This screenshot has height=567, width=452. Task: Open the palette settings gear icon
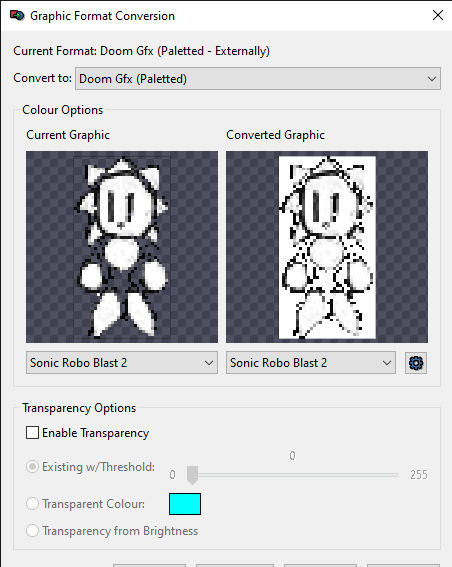416,363
